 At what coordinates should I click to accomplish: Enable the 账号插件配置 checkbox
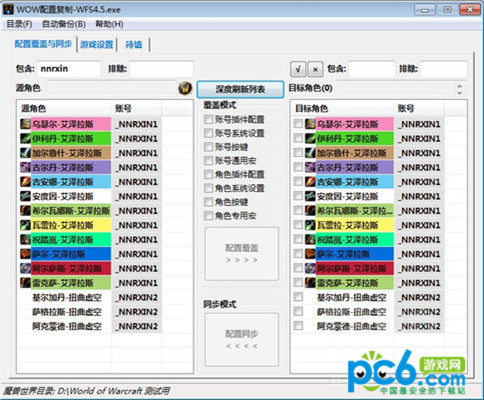208,119
